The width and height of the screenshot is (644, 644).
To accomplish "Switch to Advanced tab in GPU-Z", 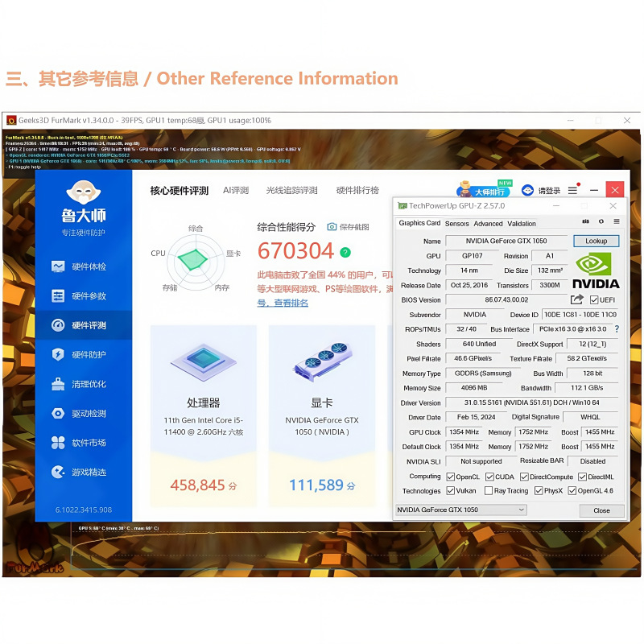I will (x=488, y=224).
